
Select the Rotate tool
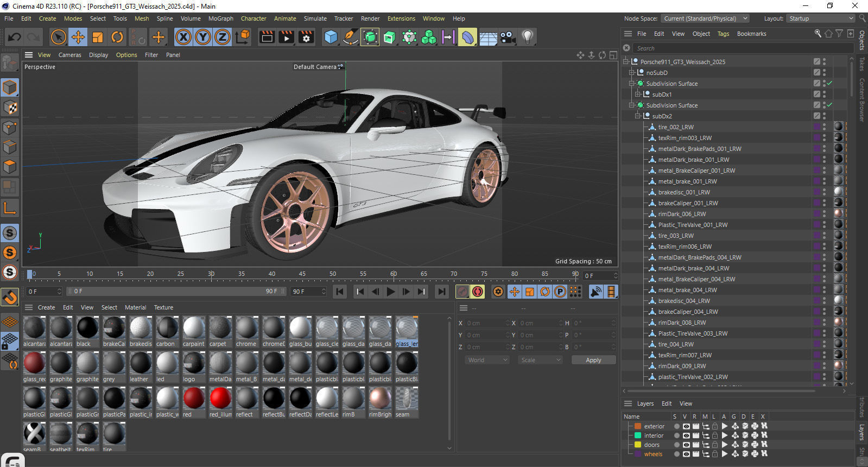pyautogui.click(x=117, y=37)
